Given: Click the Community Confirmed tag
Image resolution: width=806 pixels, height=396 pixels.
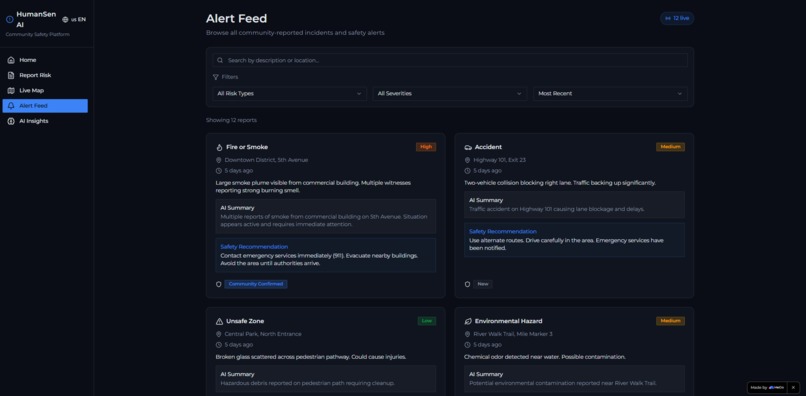Looking at the screenshot, I should pos(256,284).
